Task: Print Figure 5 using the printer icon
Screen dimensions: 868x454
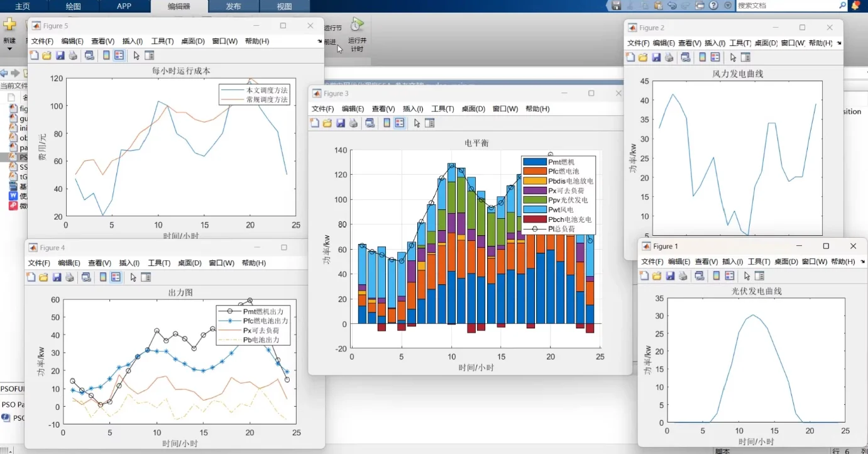Action: point(73,55)
